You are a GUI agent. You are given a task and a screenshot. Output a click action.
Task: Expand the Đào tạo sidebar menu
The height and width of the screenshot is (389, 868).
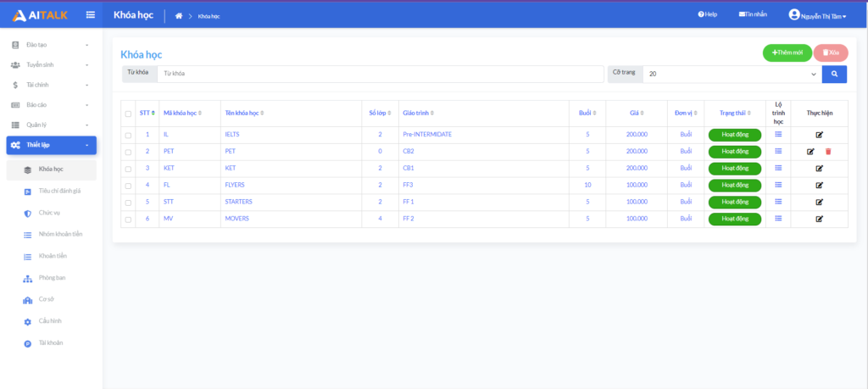point(51,44)
